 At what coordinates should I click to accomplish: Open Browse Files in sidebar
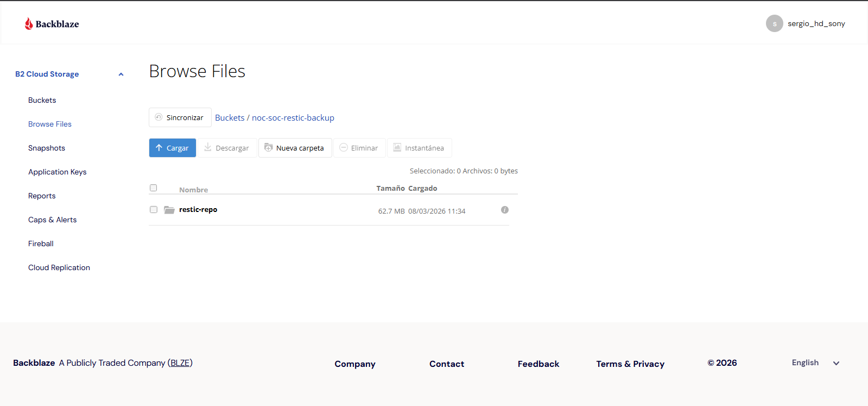click(x=50, y=124)
